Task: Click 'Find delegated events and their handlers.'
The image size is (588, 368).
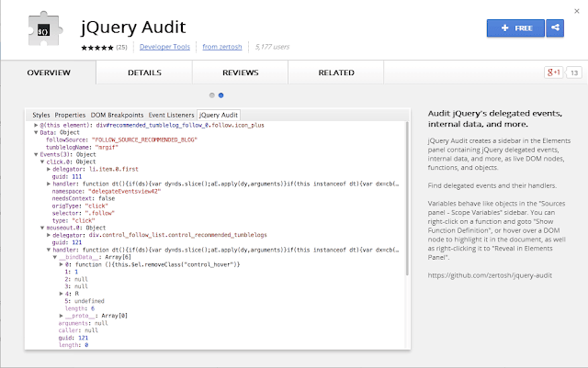Action: [492, 185]
